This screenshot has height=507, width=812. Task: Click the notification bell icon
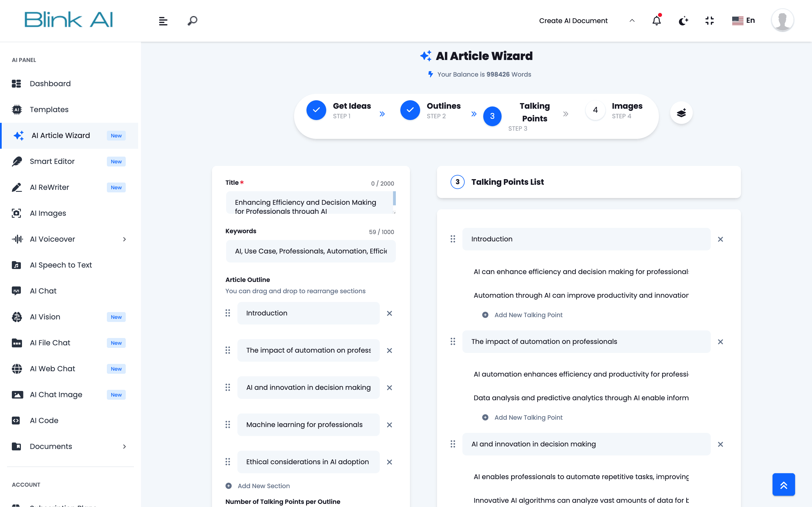[x=656, y=21]
